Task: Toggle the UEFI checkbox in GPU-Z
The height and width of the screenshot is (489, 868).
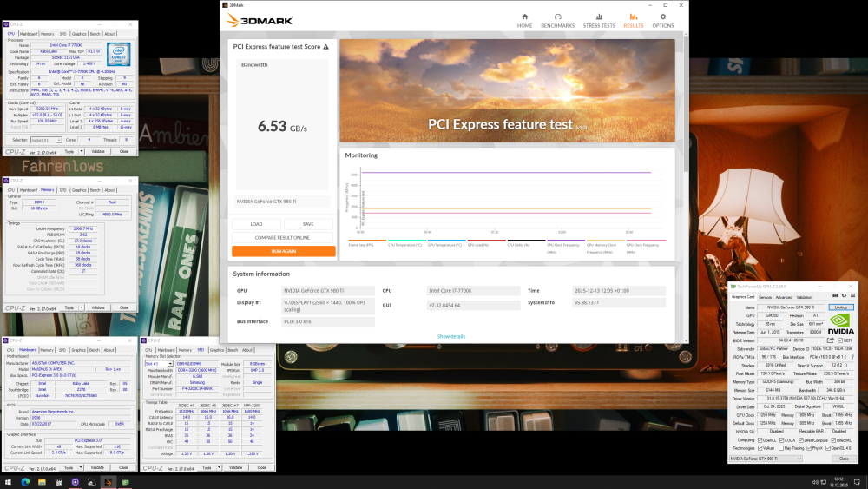Action: click(840, 340)
